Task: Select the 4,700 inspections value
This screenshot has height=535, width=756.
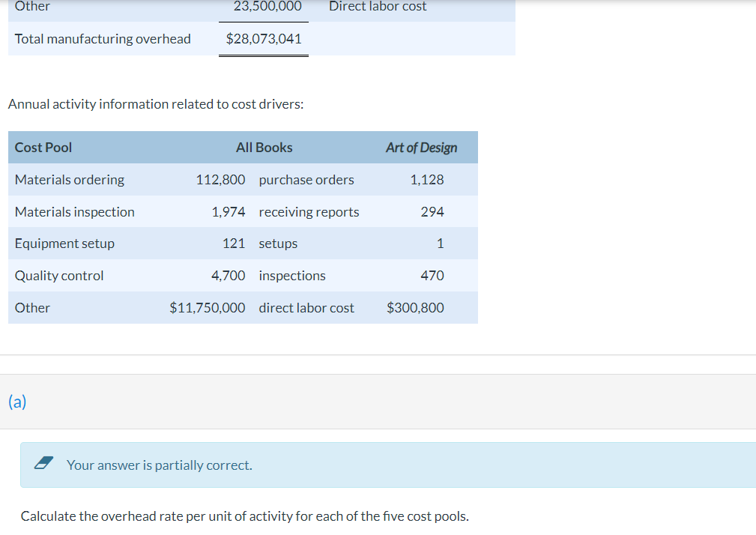Action: (228, 276)
